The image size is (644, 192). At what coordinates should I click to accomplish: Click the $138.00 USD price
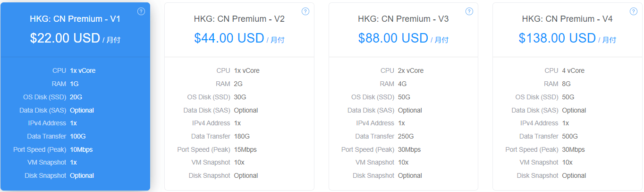pyautogui.click(x=557, y=38)
